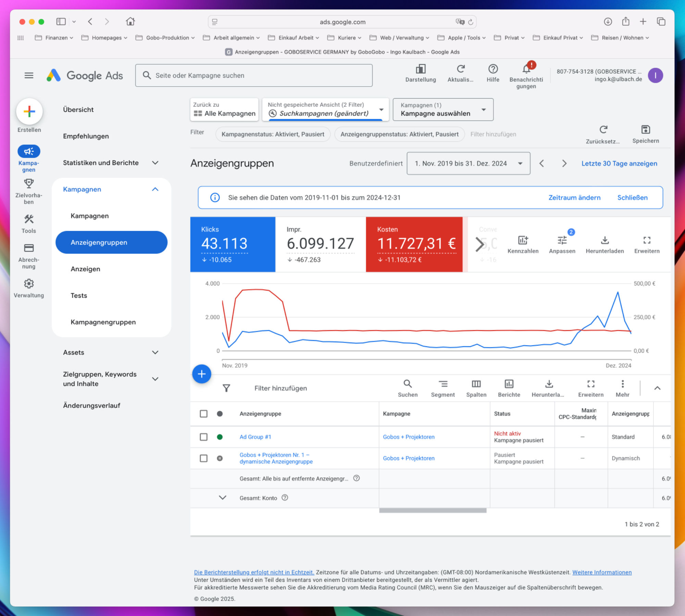Image resolution: width=685 pixels, height=616 pixels.
Task: Toggle the select-all header checkbox
Action: [203, 414]
